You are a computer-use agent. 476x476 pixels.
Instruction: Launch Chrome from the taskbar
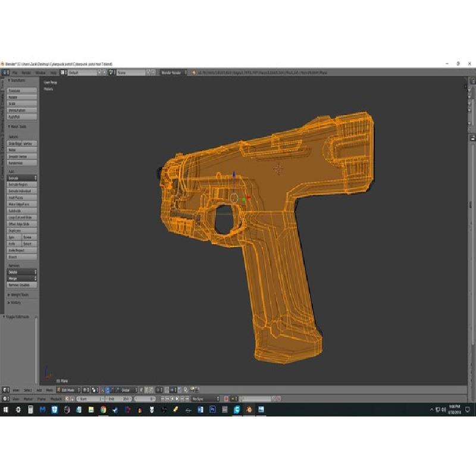[x=103, y=410]
